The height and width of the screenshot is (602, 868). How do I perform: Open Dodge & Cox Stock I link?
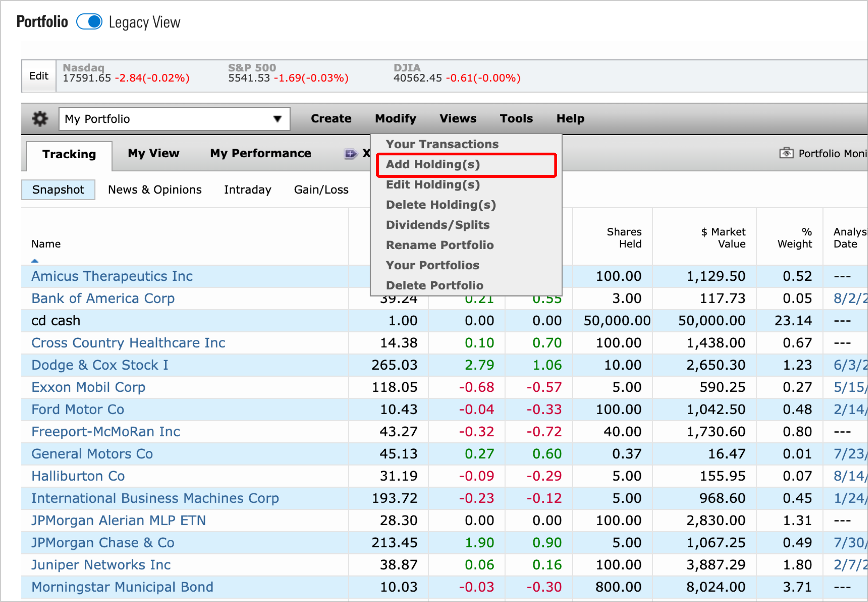click(x=100, y=365)
